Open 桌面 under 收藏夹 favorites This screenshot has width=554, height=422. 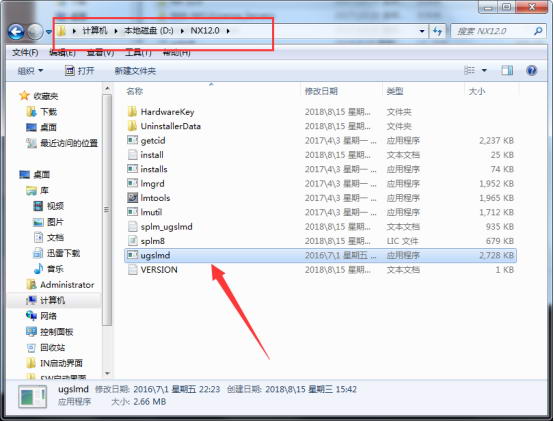pos(42,127)
